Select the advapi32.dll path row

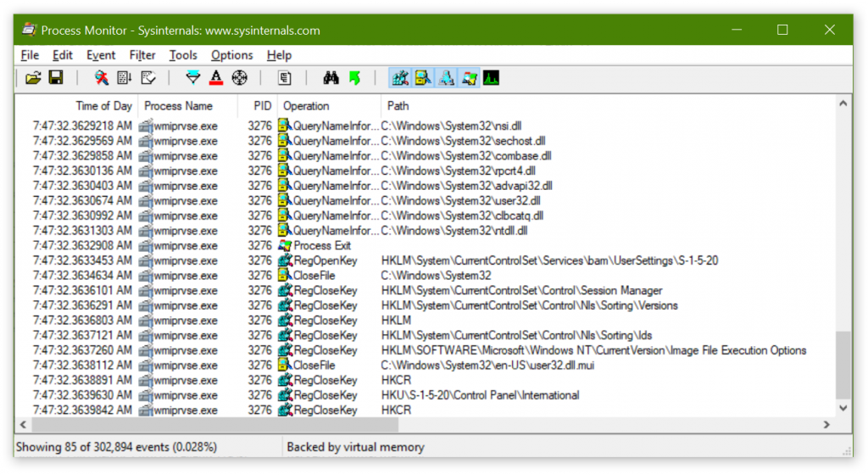425,186
